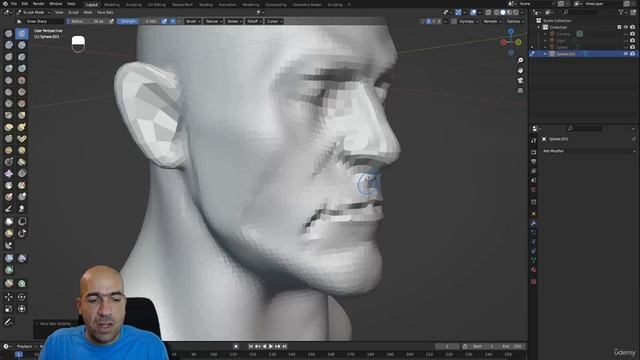Screen dimensions: 640x360
Task: Open the Texture dropdown
Action: click(x=213, y=21)
